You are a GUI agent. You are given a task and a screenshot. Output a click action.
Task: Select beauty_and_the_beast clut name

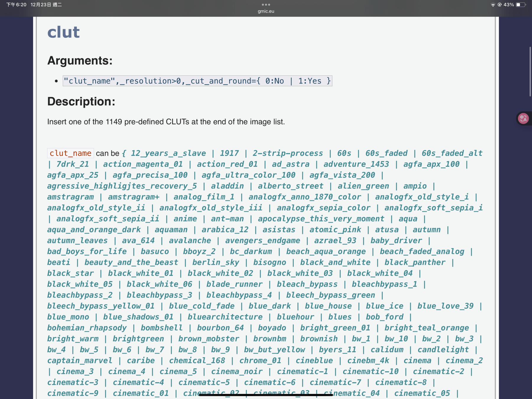(x=131, y=262)
